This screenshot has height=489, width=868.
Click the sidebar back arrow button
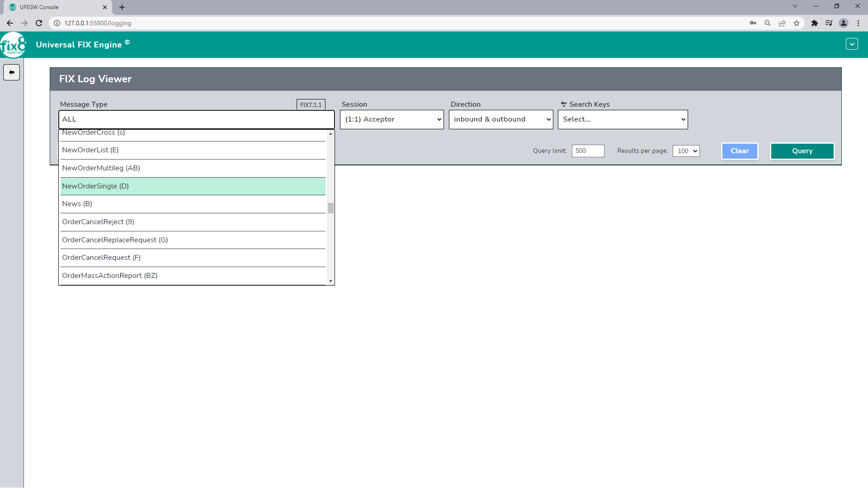[x=11, y=72]
